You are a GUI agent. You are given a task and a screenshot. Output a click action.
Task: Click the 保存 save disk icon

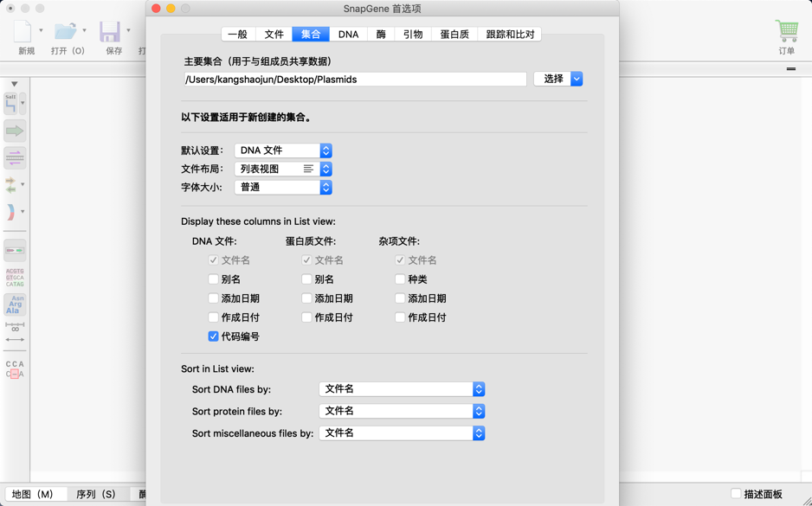click(110, 32)
